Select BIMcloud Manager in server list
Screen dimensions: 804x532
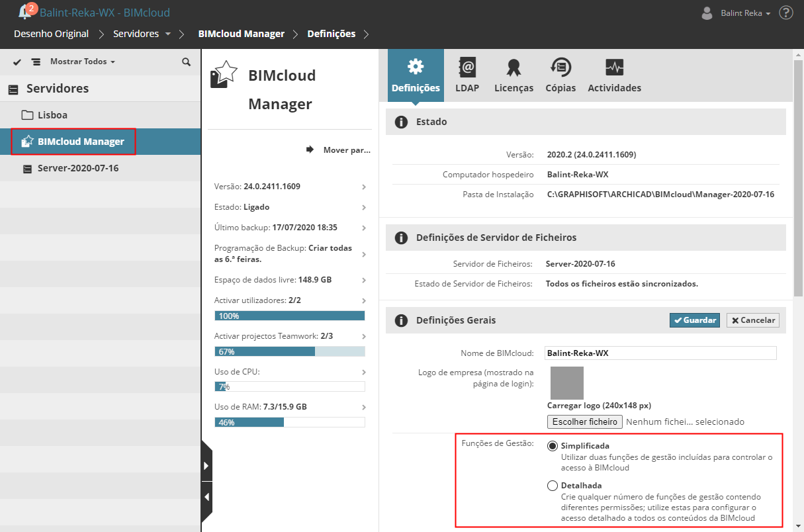pyautogui.click(x=100, y=142)
